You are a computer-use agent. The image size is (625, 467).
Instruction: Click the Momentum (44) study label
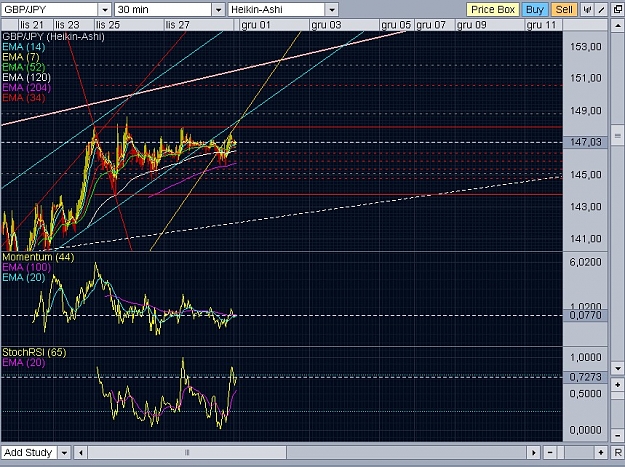click(x=38, y=257)
